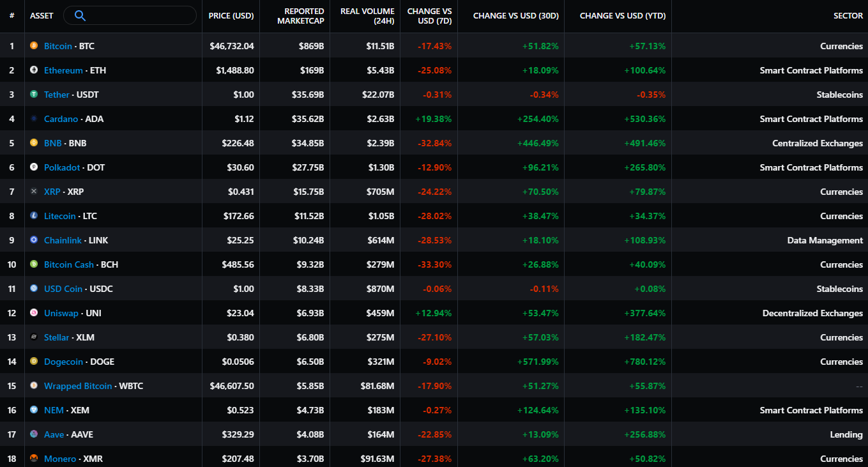Click the search magnifier icon
This screenshot has width=868, height=467.
(x=79, y=15)
